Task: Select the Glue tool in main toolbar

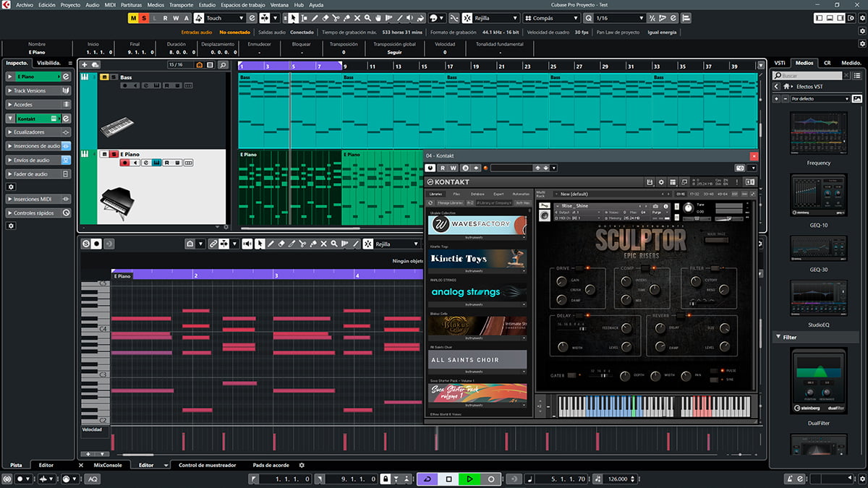Action: click(347, 17)
